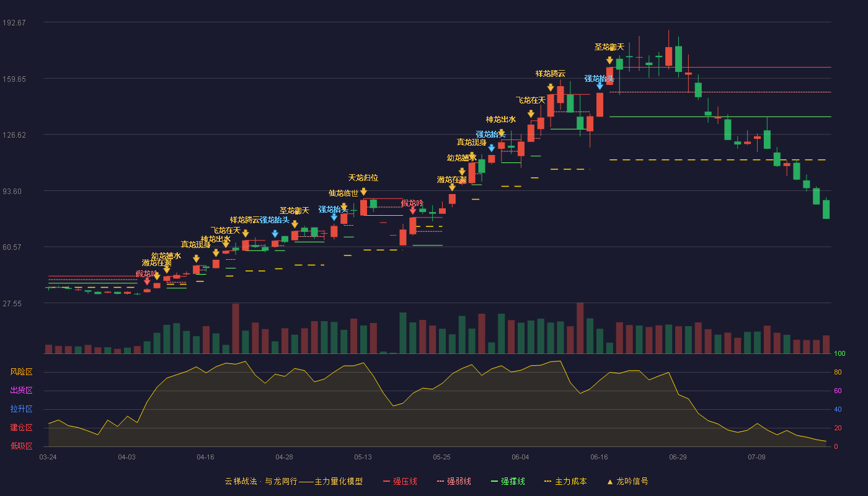Viewport: 868px width, 496px height.
Task: Click the 06-29 date axis label
Action: pos(678,457)
